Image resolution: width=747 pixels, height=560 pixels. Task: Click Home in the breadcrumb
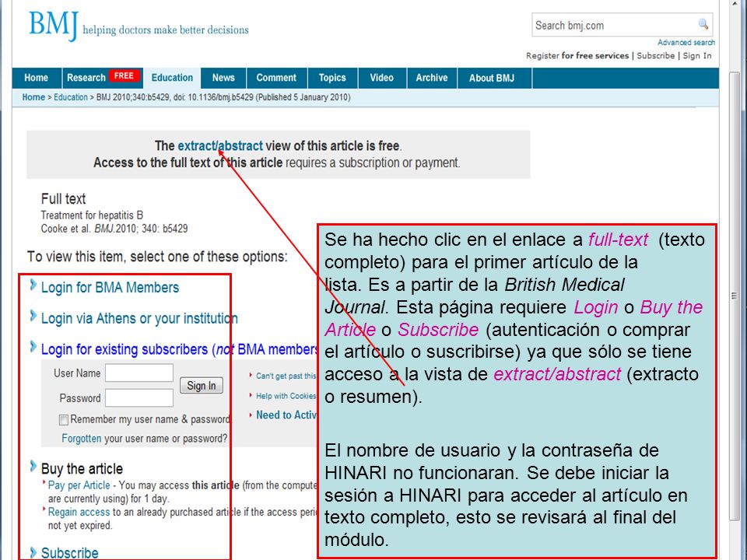33,97
